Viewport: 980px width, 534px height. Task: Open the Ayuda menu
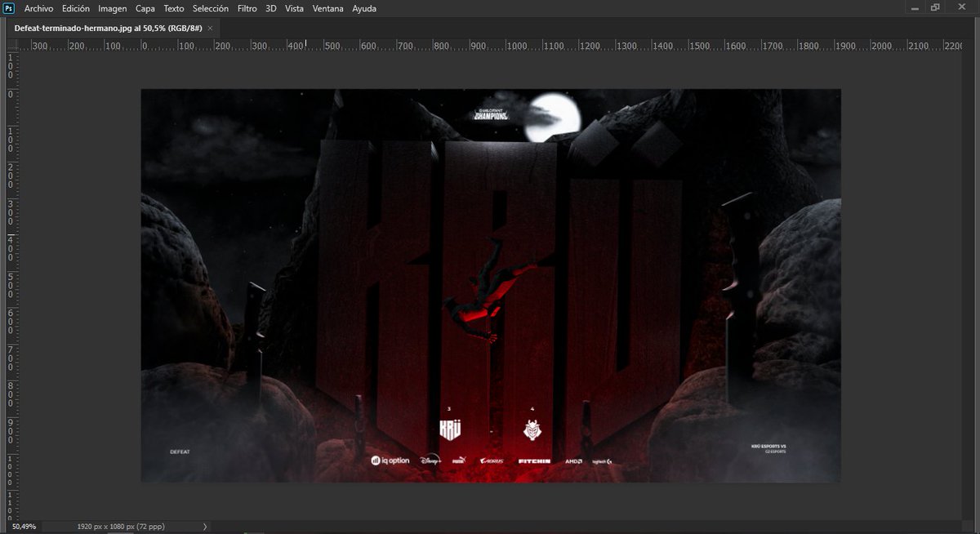point(364,8)
